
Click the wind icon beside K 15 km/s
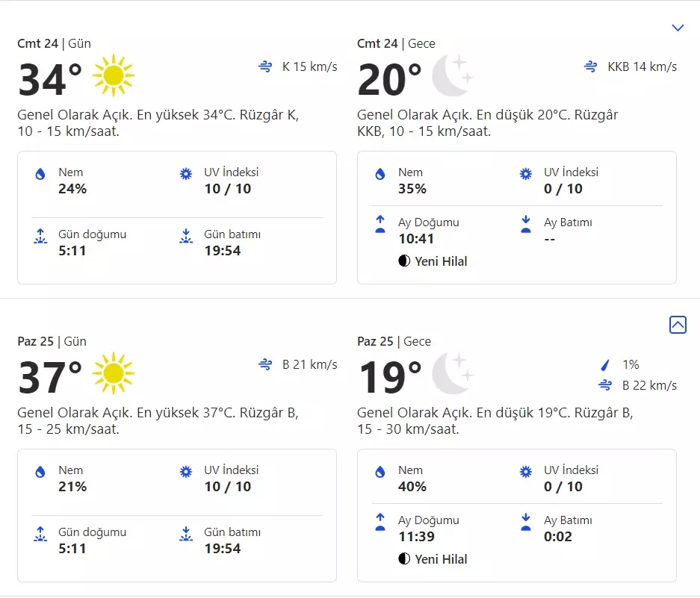point(265,67)
